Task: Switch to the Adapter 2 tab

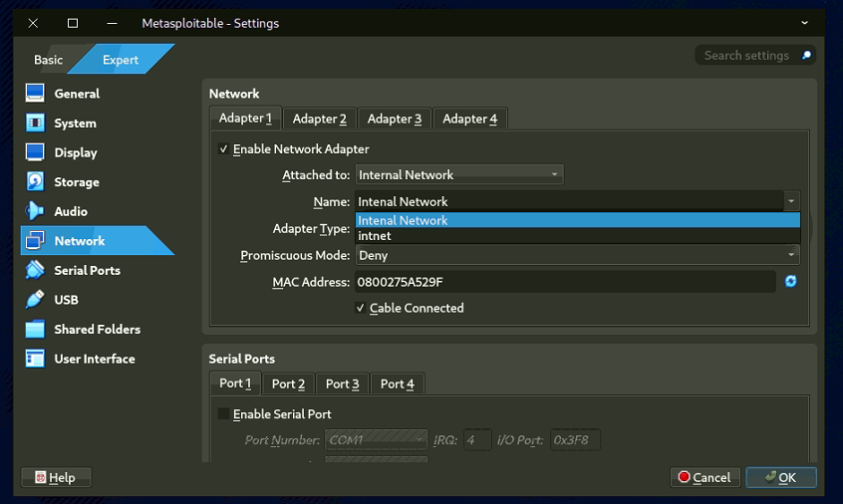Action: pyautogui.click(x=319, y=119)
